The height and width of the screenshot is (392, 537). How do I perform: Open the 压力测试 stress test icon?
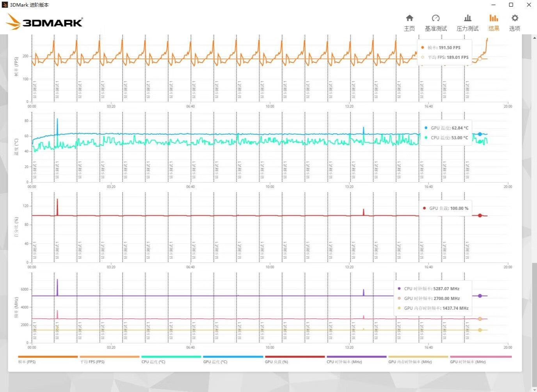pyautogui.click(x=467, y=23)
